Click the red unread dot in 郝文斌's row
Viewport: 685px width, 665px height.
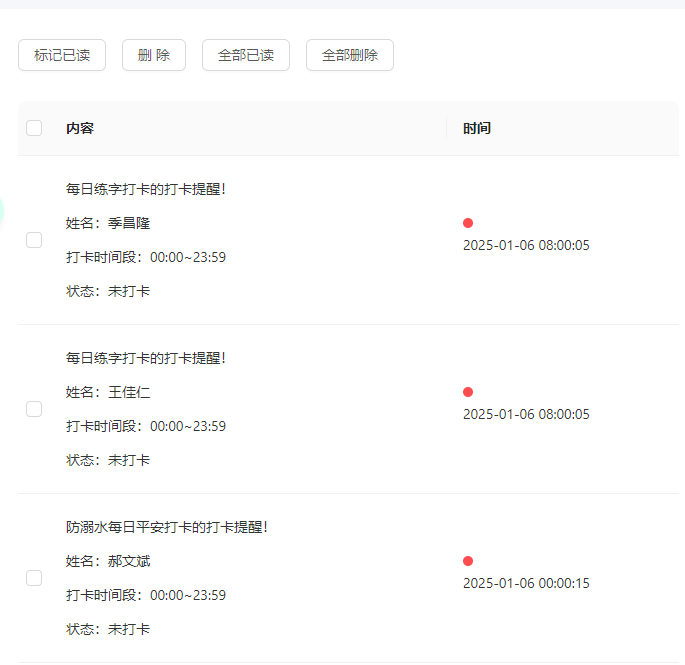click(x=468, y=561)
